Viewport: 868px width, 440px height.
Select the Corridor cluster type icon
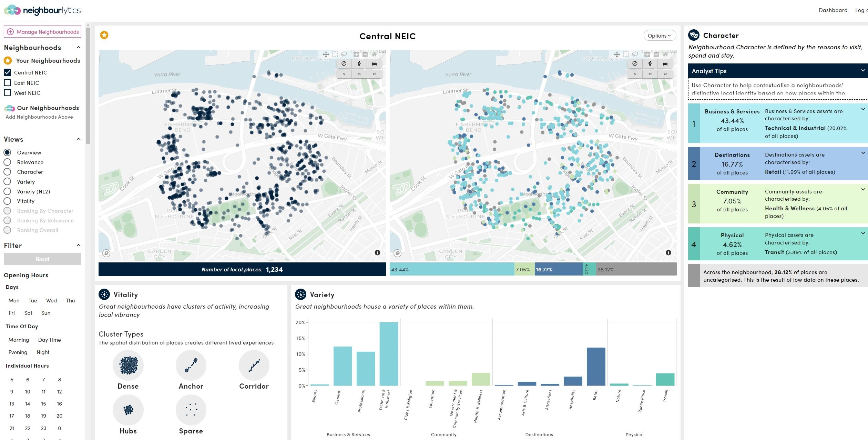(x=254, y=366)
